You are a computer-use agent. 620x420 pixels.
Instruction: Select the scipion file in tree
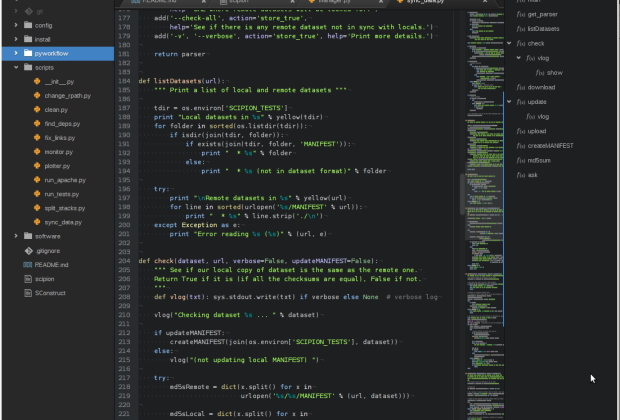44,279
